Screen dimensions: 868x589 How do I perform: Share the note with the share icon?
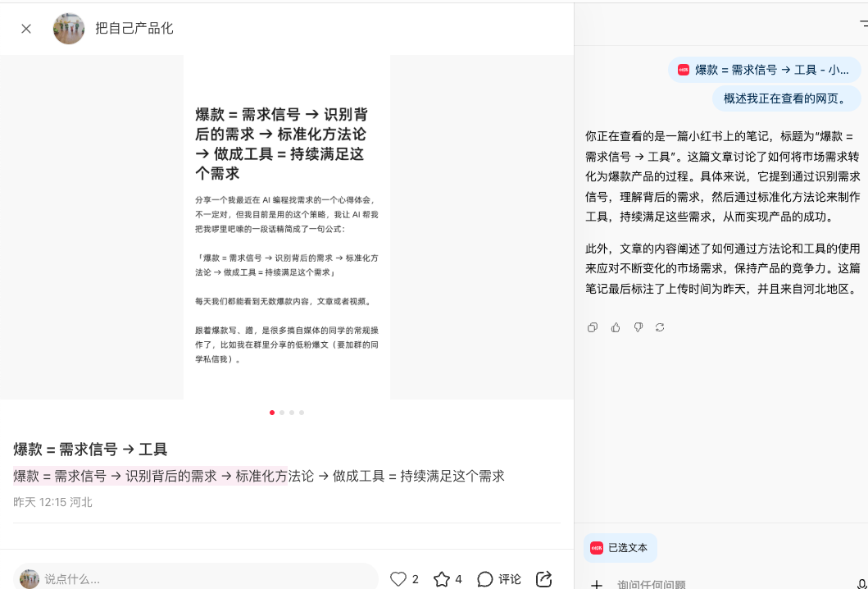pos(543,579)
